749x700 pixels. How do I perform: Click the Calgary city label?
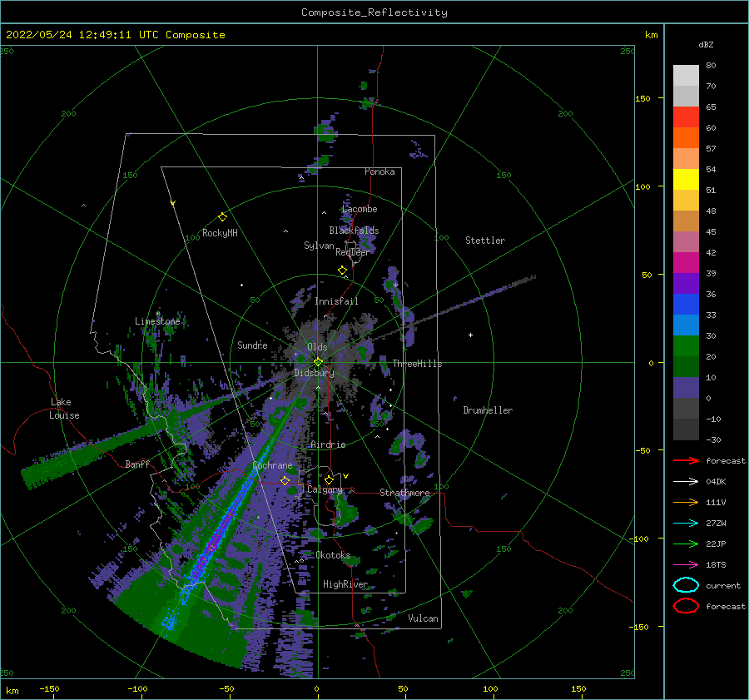(x=325, y=489)
